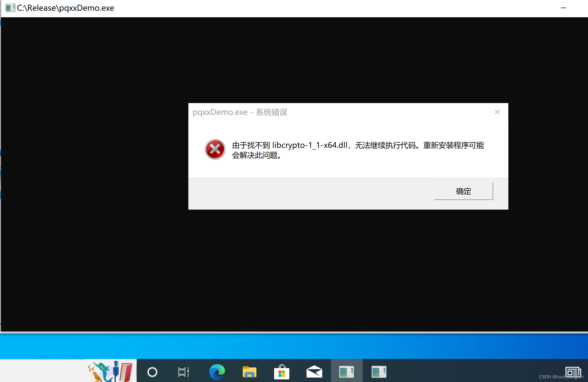The image size is (588, 382).
Task: Launch Microsoft Edge from taskbar
Action: pos(217,372)
